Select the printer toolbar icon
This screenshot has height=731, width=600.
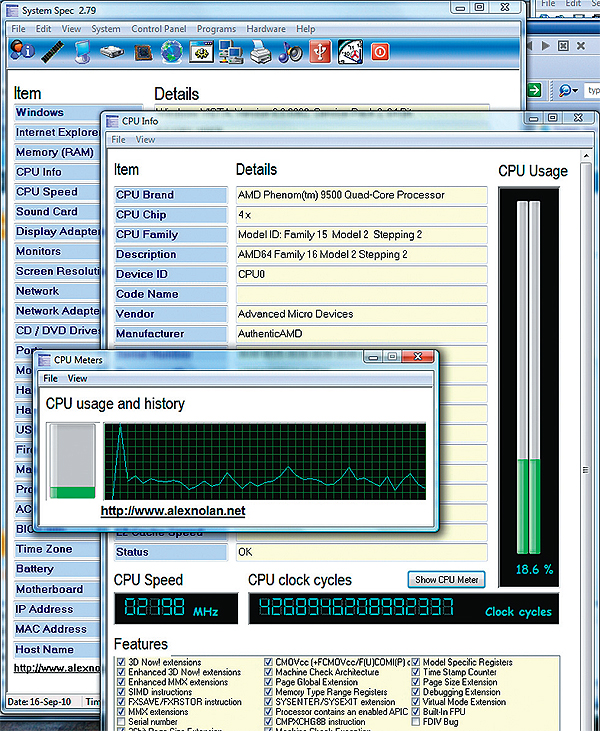pyautogui.click(x=261, y=51)
